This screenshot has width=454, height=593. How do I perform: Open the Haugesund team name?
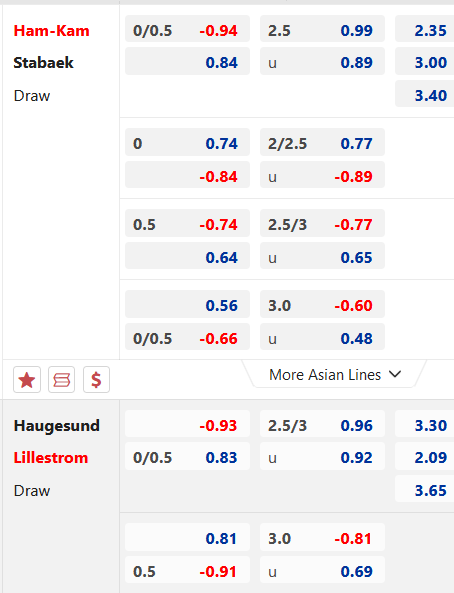point(57,425)
